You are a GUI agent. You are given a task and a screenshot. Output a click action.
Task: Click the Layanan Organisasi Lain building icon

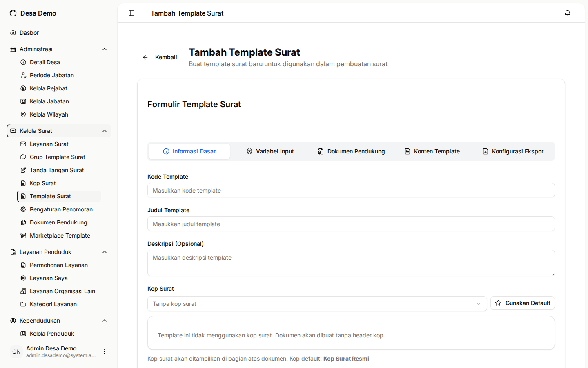click(23, 291)
